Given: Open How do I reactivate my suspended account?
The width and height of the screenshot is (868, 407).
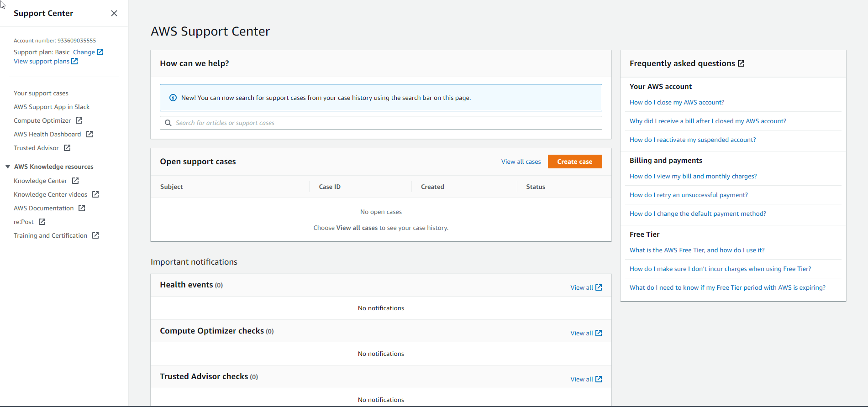Looking at the screenshot, I should click(x=693, y=140).
